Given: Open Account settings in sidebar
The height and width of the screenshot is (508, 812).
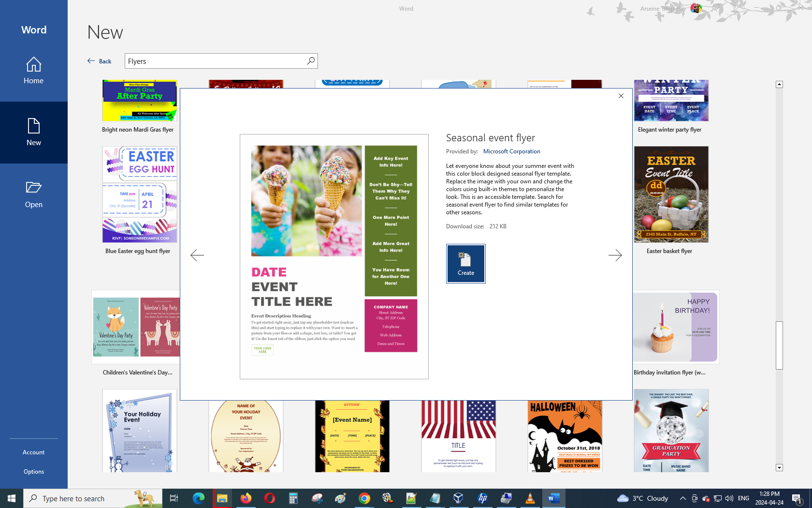Looking at the screenshot, I should (33, 452).
